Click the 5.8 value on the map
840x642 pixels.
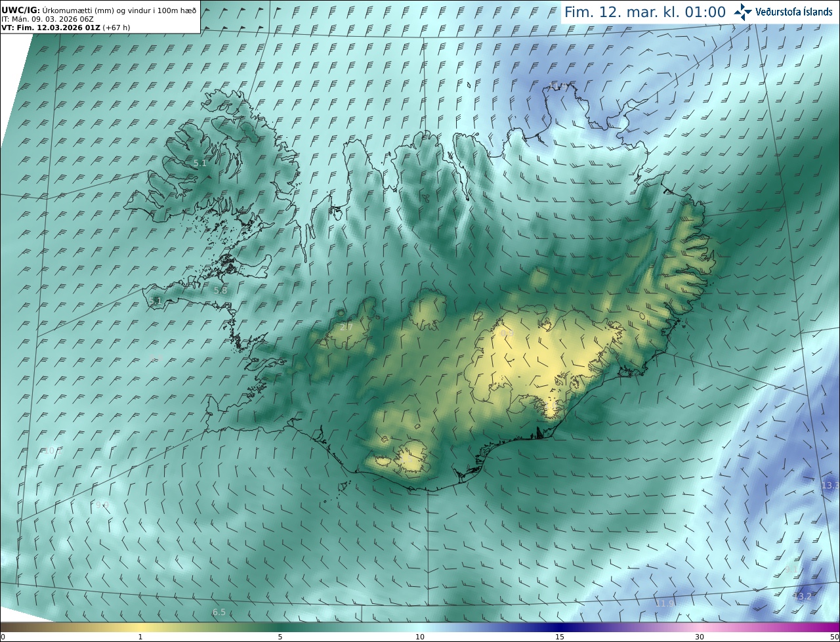tap(220, 290)
